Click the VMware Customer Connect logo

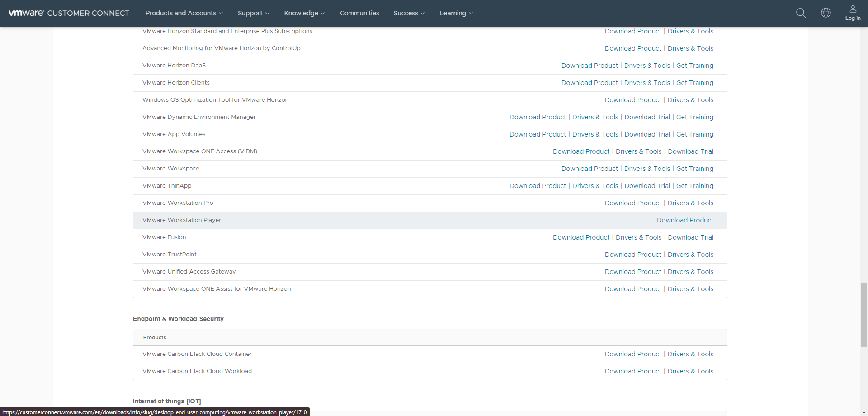[x=68, y=13]
